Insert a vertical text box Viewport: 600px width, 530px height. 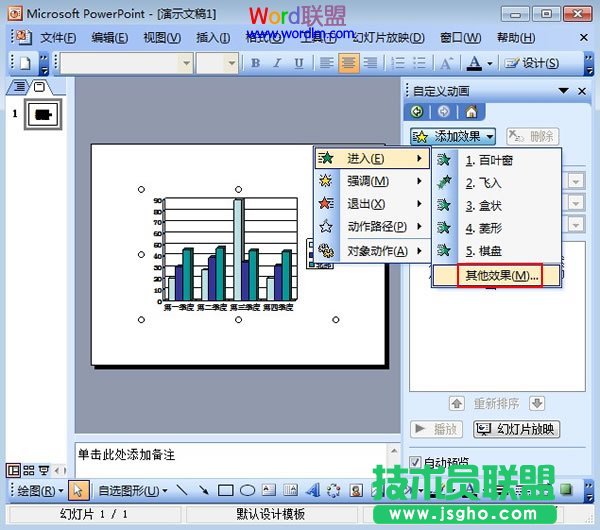(290, 490)
